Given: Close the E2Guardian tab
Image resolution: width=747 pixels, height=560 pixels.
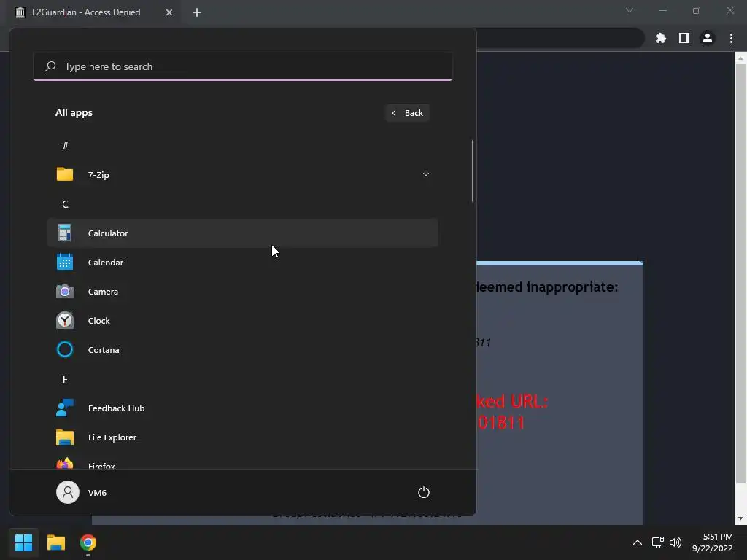Looking at the screenshot, I should (169, 12).
